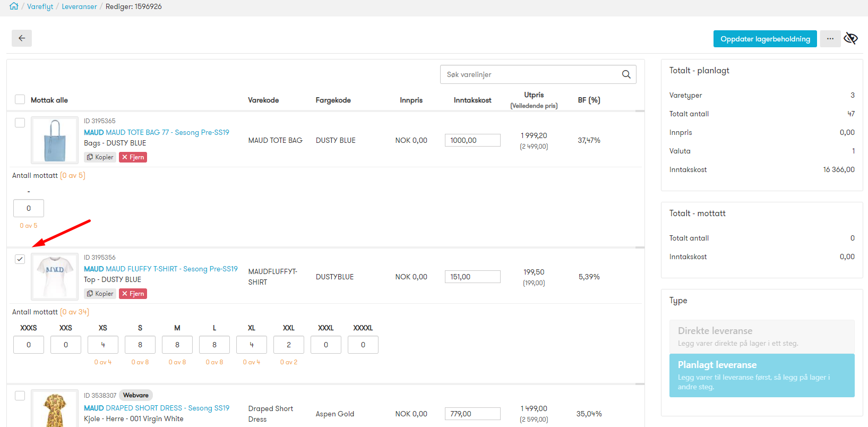Click XXXL quantity field
This screenshot has width=868, height=427.
pyautogui.click(x=326, y=345)
